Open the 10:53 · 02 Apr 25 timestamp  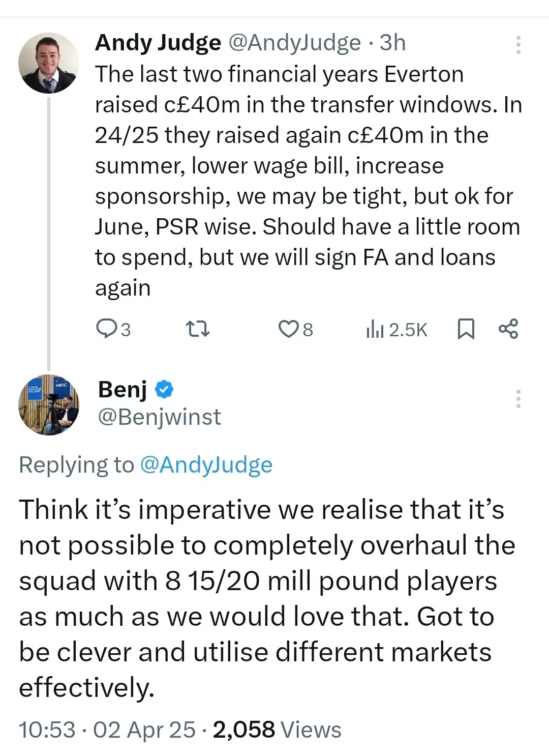[107, 730]
